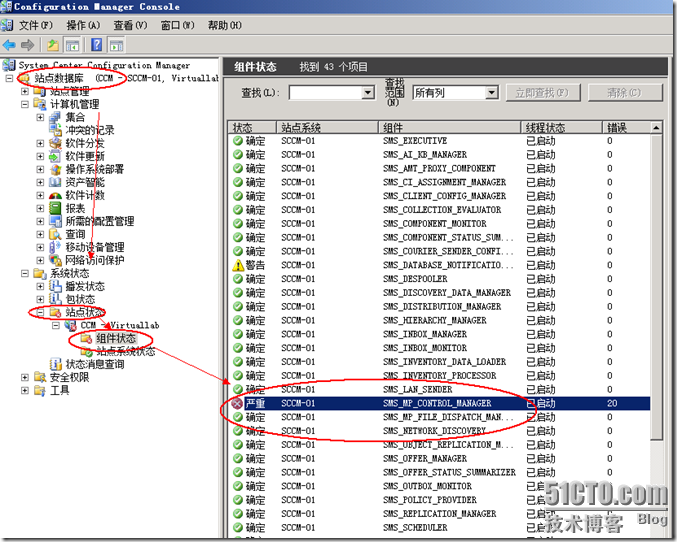This screenshot has width=677, height=542.
Task: Select the 包状态 package status icon
Action: tap(55, 299)
